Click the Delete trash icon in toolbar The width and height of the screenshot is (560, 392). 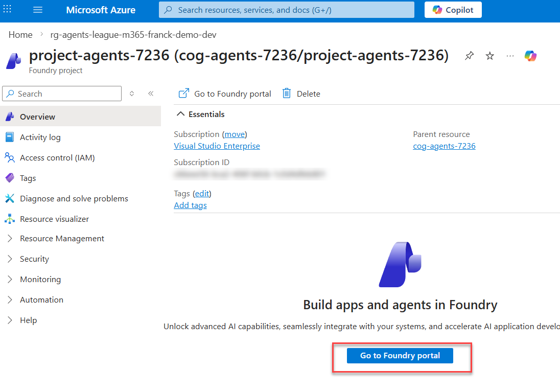point(287,94)
